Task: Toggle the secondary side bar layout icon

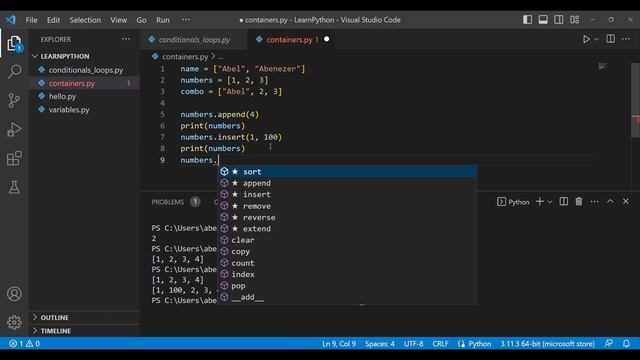Action: [559, 20]
